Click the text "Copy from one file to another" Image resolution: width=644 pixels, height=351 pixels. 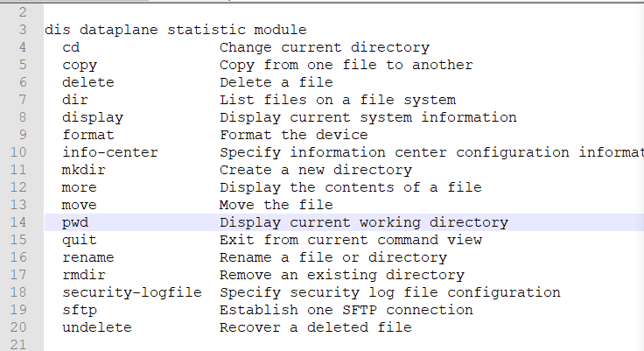click(346, 65)
